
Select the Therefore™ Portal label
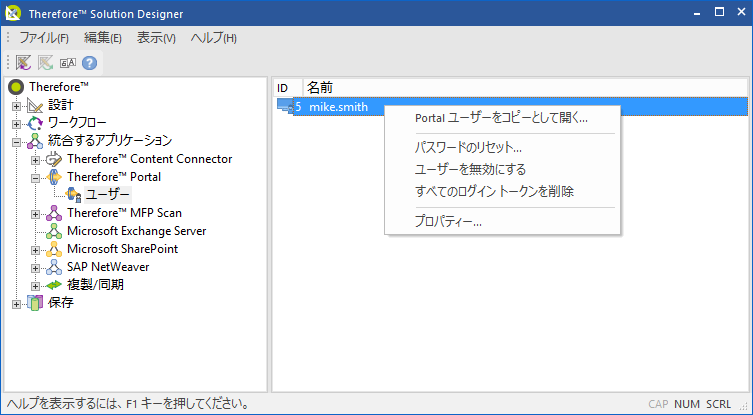114,177
